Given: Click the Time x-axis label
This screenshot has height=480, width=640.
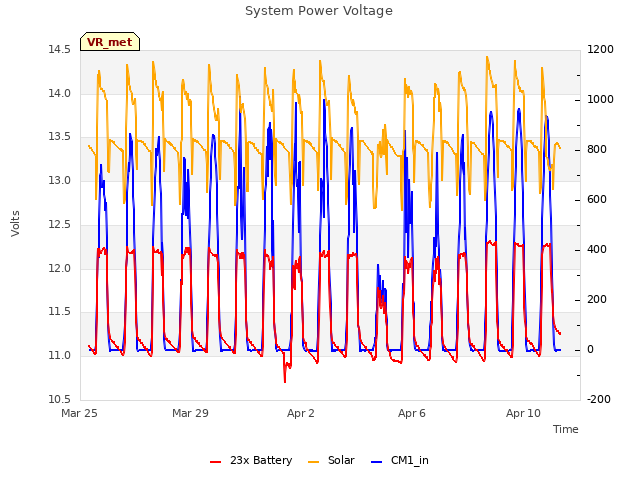Looking at the screenshot, I should click(566, 429).
